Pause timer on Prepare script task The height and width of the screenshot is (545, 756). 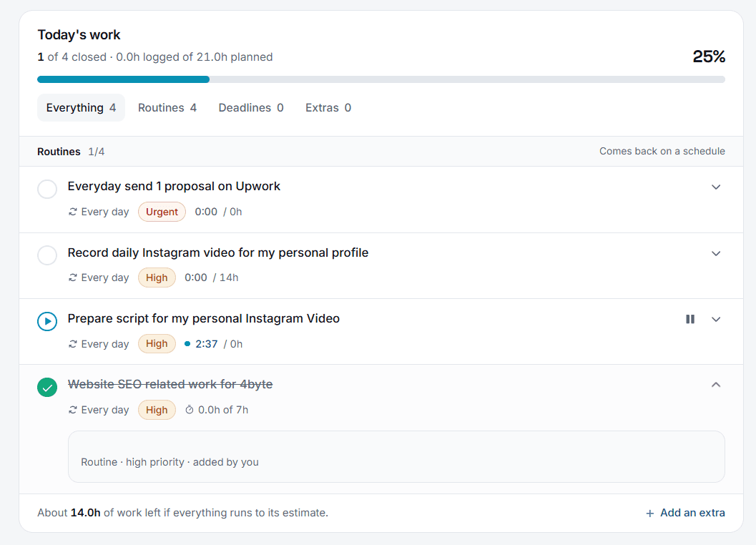690,319
